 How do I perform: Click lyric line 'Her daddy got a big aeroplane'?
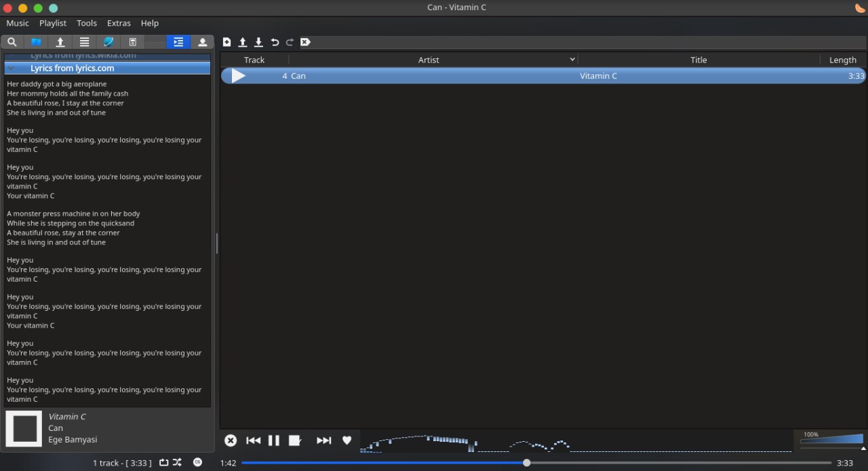coord(57,84)
